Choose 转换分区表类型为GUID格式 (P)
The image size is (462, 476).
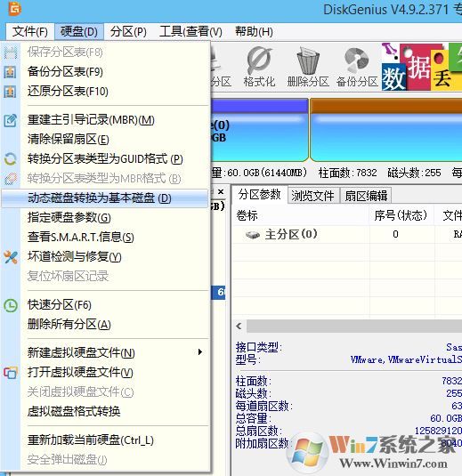click(105, 158)
